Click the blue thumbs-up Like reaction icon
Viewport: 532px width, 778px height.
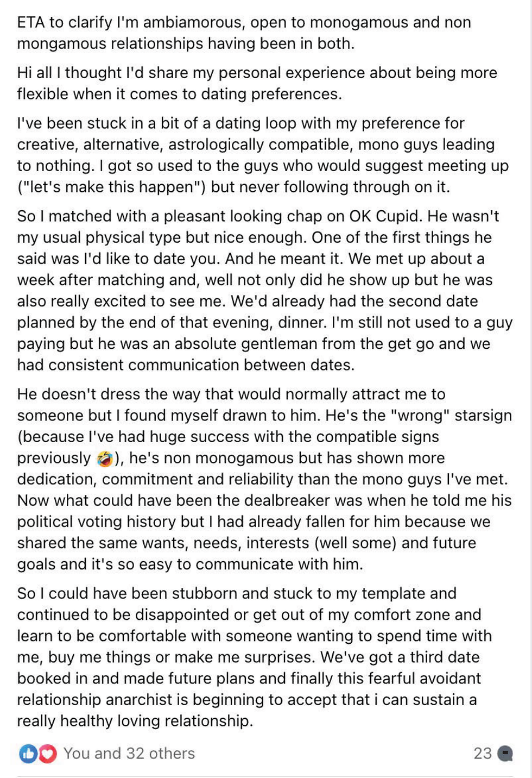pos(28,754)
